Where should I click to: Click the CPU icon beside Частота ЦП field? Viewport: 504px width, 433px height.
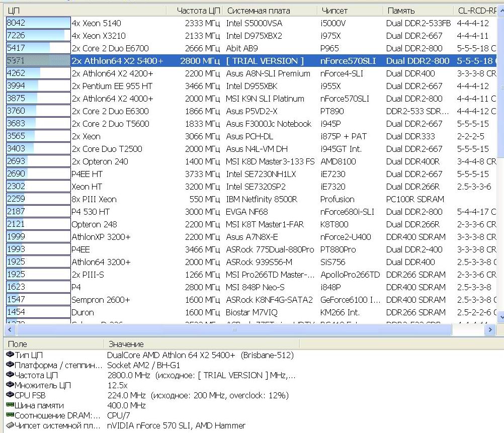tap(10, 375)
